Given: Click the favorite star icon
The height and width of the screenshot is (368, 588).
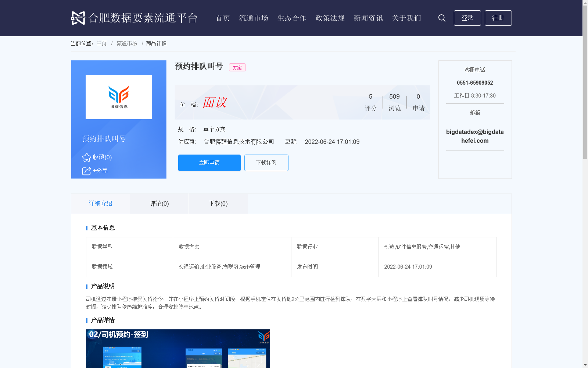Looking at the screenshot, I should 87,158.
